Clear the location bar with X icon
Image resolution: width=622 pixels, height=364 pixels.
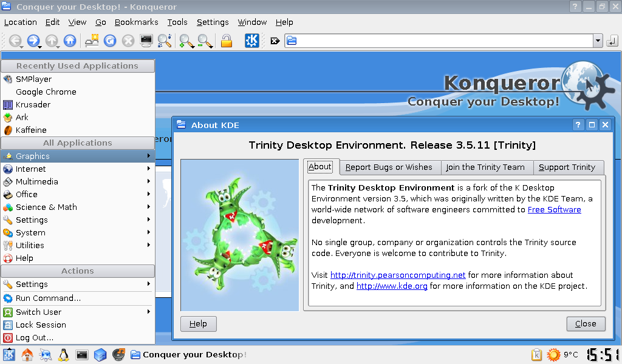pos(275,41)
